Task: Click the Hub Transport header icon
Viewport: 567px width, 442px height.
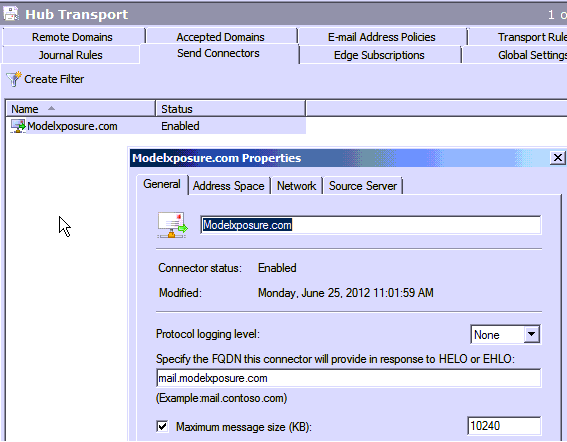Action: [x=11, y=14]
